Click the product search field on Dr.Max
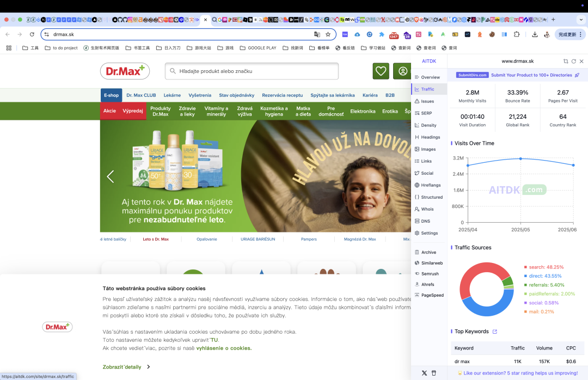Image resolution: width=588 pixels, height=380 pixels. pos(252,71)
